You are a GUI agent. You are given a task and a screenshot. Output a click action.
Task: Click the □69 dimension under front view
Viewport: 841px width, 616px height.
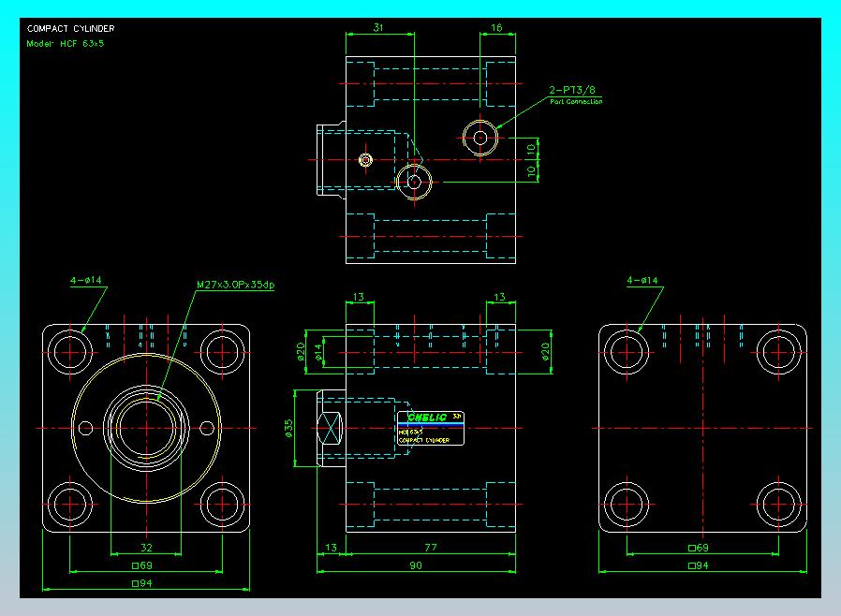click(142, 565)
